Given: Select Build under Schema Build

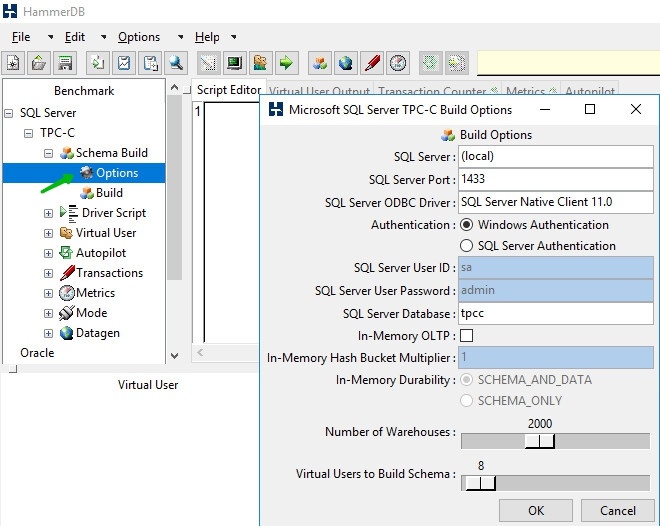Looking at the screenshot, I should coord(109,193).
